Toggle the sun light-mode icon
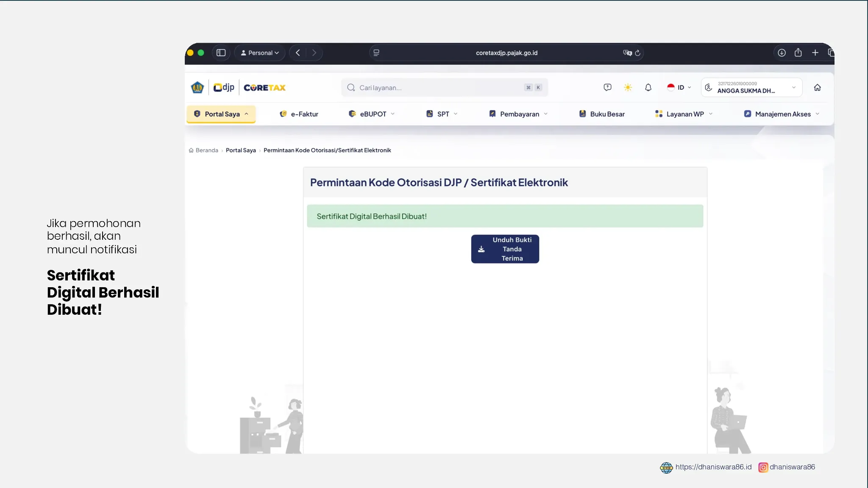 click(x=628, y=87)
